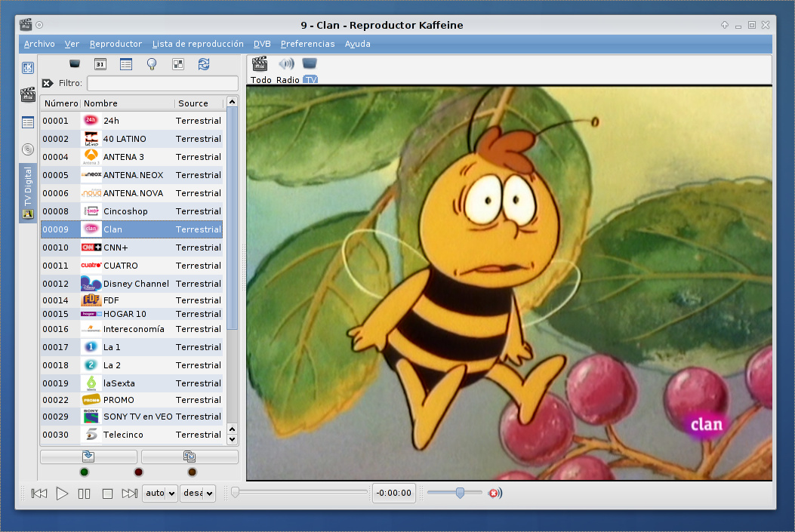The image size is (795, 532).
Task: Show Todo channels with the clapperboard icon
Action: point(260,70)
